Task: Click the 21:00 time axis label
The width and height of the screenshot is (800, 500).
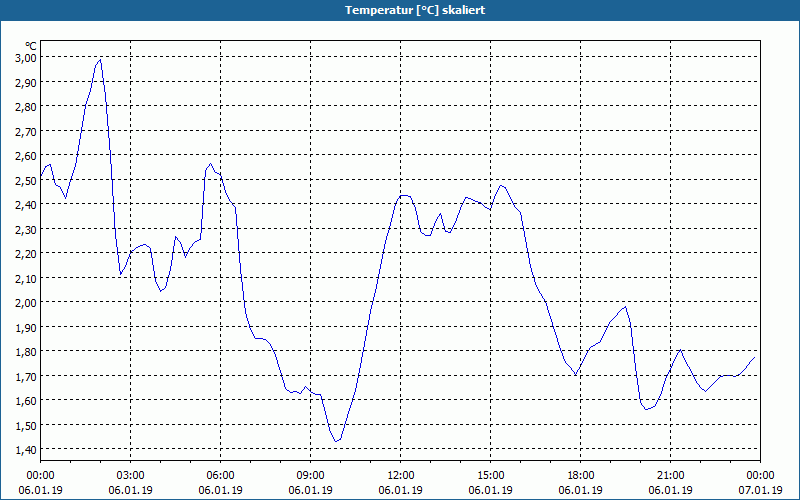Action: 670,476
